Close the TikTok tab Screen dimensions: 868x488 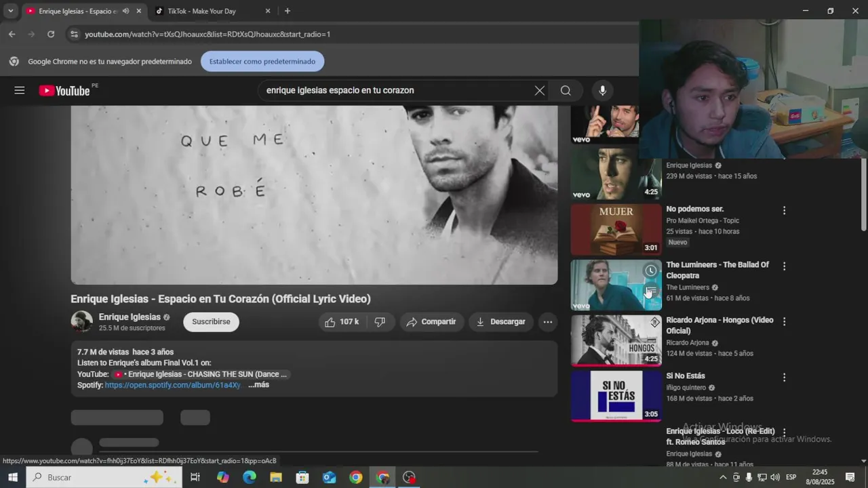(268, 11)
